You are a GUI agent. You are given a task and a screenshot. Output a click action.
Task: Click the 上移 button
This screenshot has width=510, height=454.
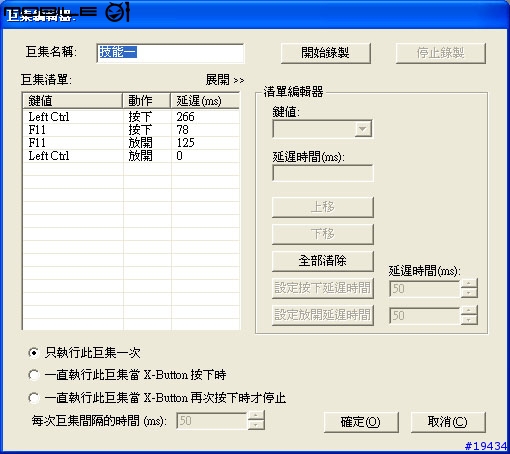click(323, 207)
